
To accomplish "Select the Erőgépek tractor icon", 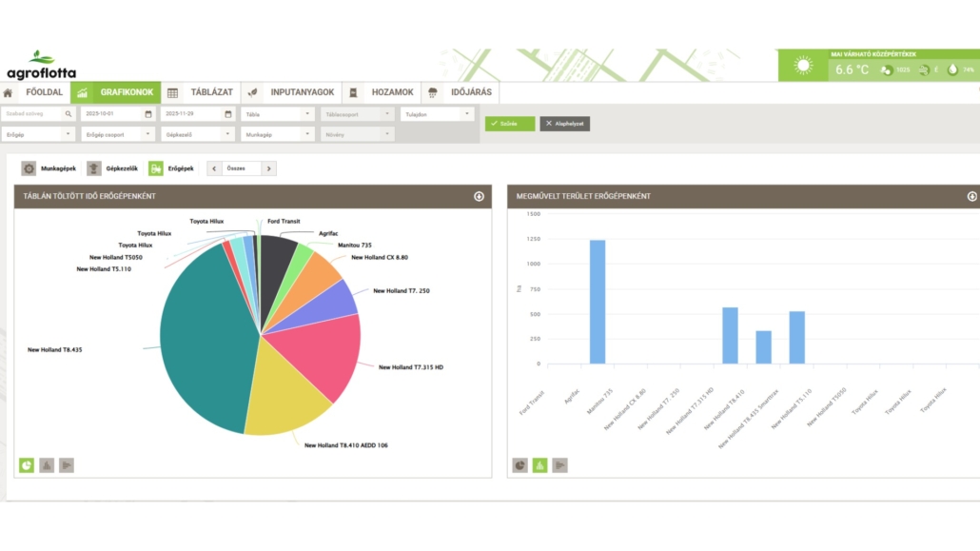I will tap(156, 168).
